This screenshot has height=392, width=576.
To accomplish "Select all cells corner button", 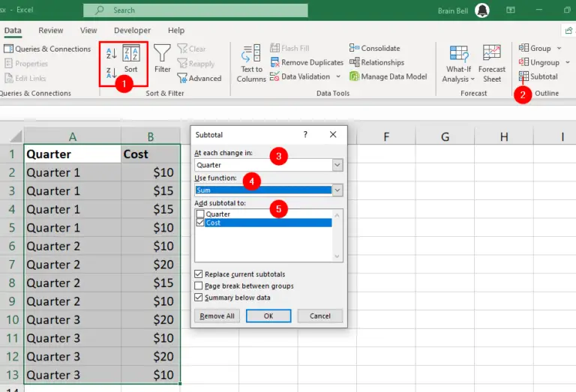I will 16,136.
